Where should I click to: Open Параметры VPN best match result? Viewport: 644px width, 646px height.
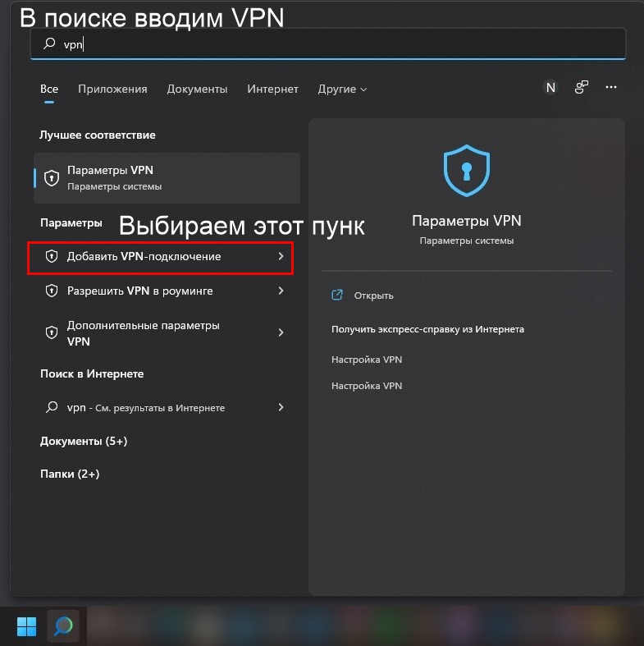167,178
